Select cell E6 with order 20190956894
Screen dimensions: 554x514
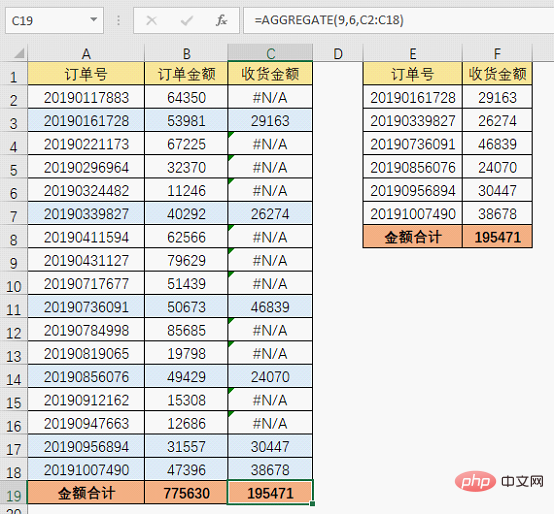[413, 191]
